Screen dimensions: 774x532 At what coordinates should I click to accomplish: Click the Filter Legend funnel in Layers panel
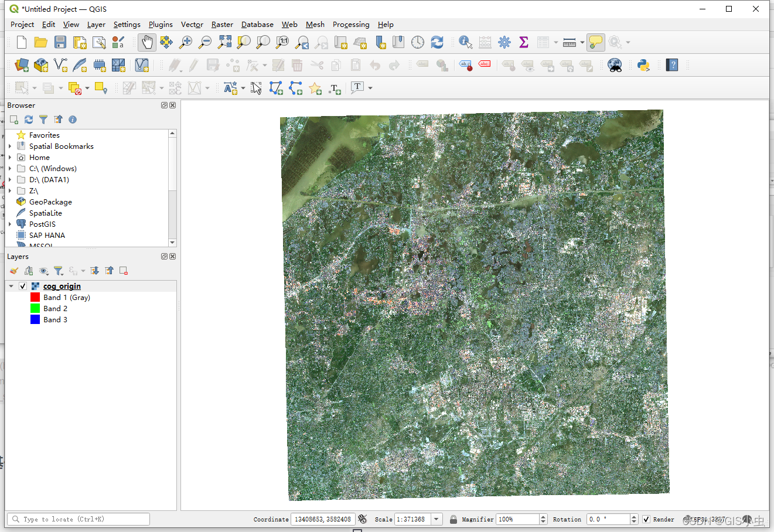coord(58,271)
